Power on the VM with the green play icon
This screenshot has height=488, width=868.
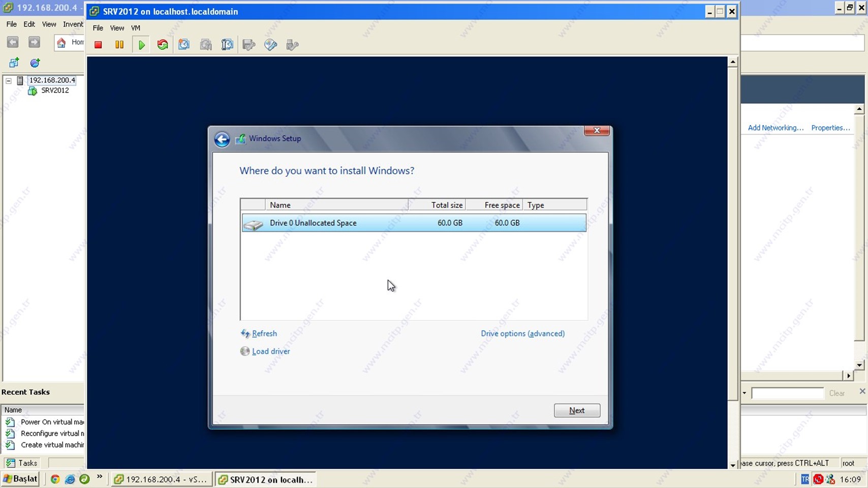(x=141, y=45)
